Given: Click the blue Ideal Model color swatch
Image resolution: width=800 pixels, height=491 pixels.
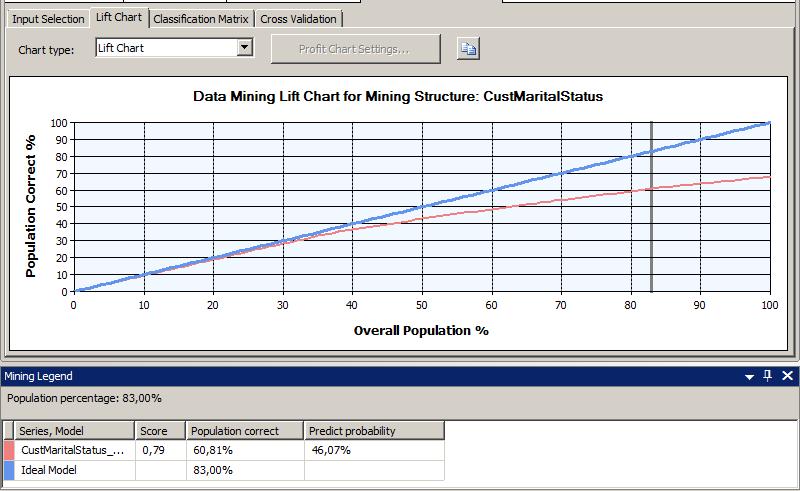Looking at the screenshot, I should [x=9, y=470].
